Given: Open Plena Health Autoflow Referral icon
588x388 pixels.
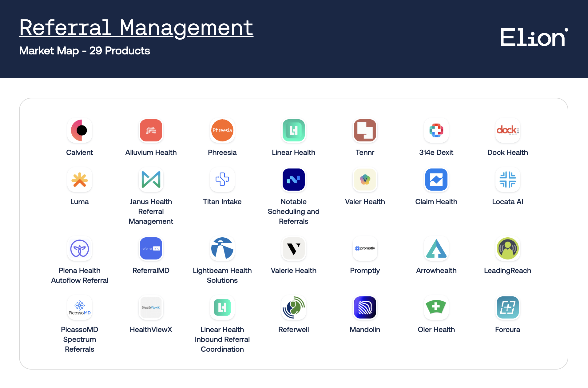Looking at the screenshot, I should coord(80,248).
